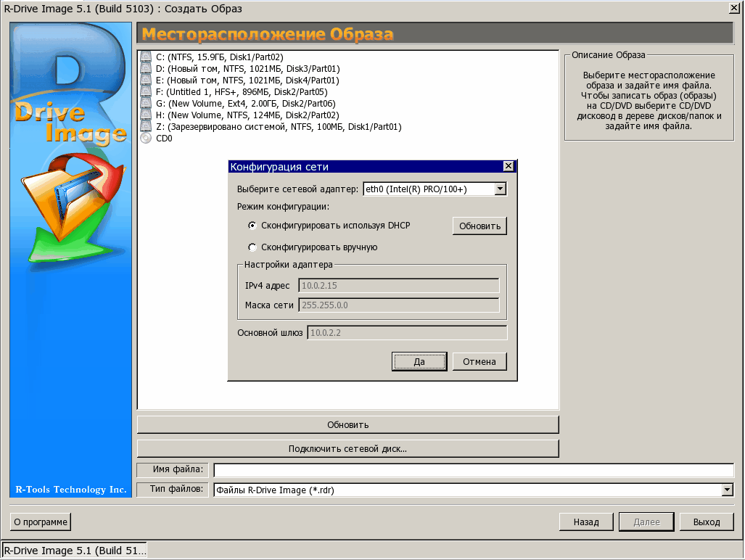Viewport: 745px width, 560px height.
Task: Click the wide Обновить button below list
Action: 347,424
